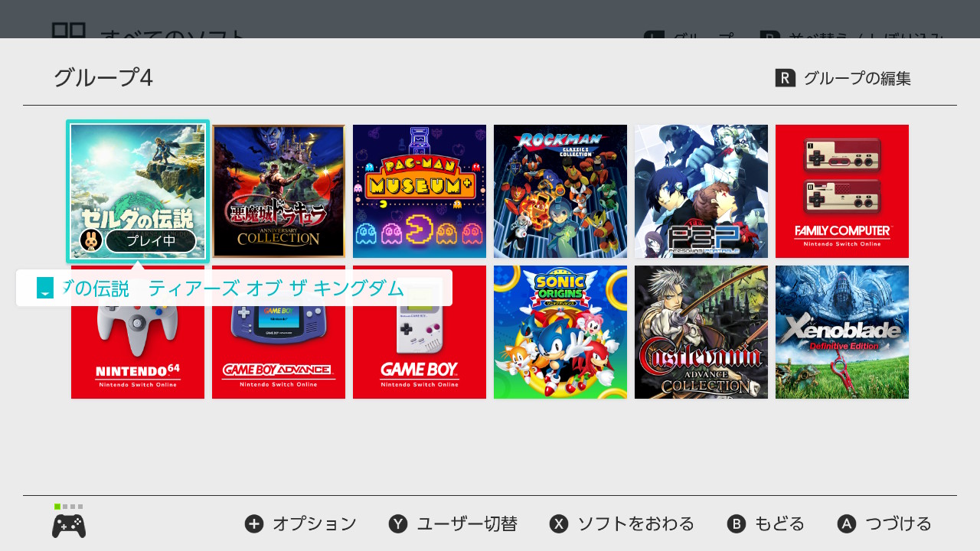Open Family Computer Nintendo Switch Online icon
980x551 pixels.
pos(842,191)
